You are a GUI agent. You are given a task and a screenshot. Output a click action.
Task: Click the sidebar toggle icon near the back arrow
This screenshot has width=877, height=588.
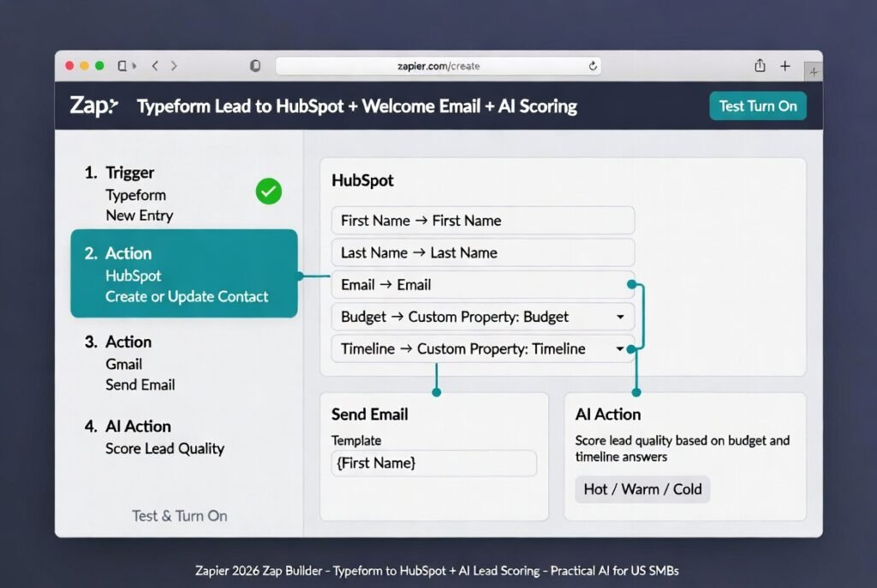click(x=123, y=65)
